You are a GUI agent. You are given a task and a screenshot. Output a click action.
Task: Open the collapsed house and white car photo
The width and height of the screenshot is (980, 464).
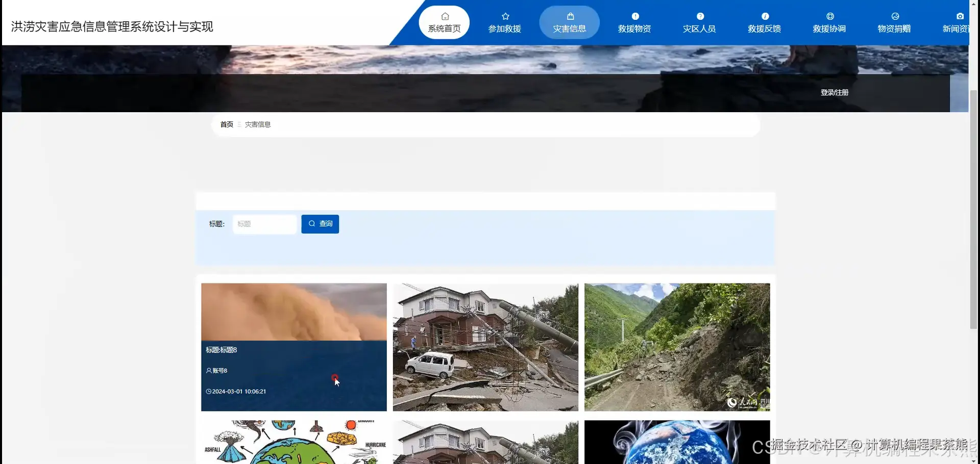[485, 347]
